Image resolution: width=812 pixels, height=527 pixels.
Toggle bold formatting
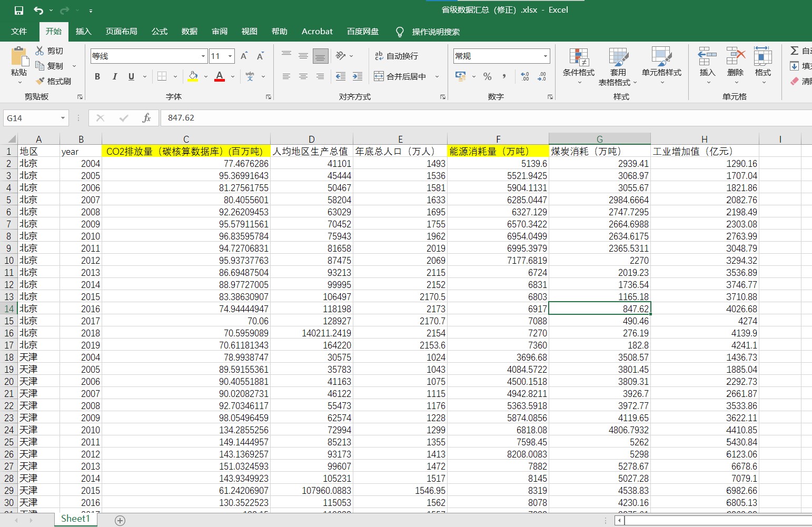coord(97,76)
